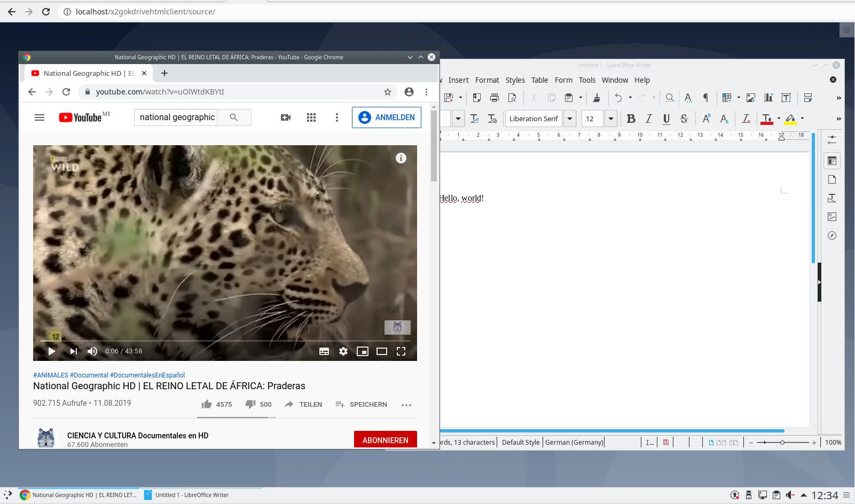Toggle Bold formatting in Writer
This screenshot has height=504, width=855.
point(631,119)
